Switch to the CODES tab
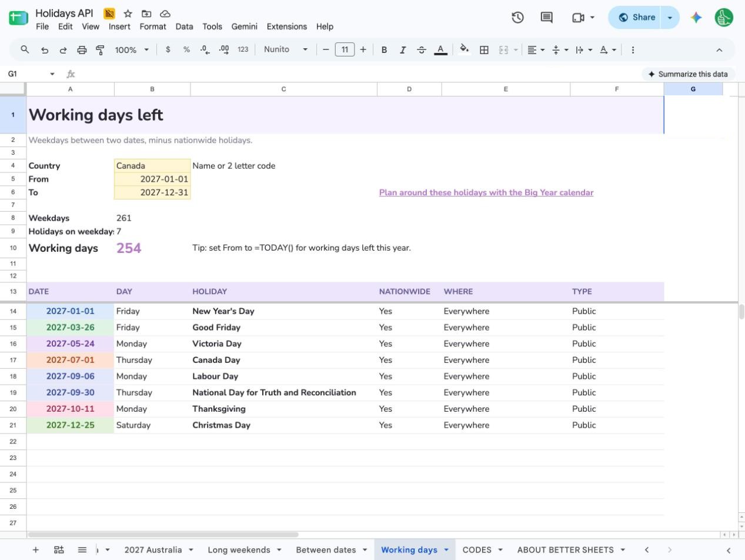The width and height of the screenshot is (745, 560). pyautogui.click(x=477, y=549)
